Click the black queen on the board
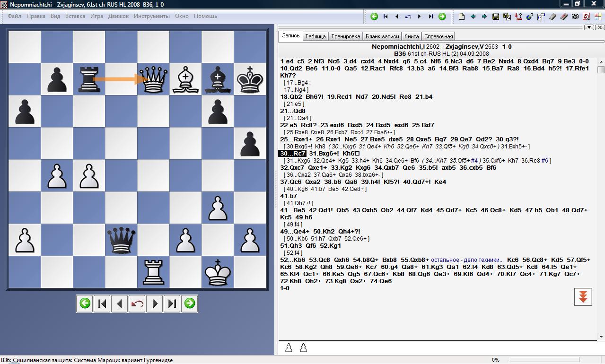 121,240
